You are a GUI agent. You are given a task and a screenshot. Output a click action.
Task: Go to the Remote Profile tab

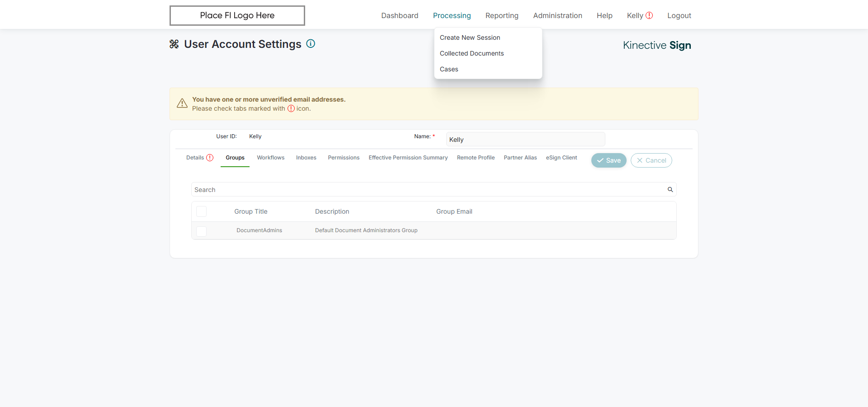click(x=476, y=158)
